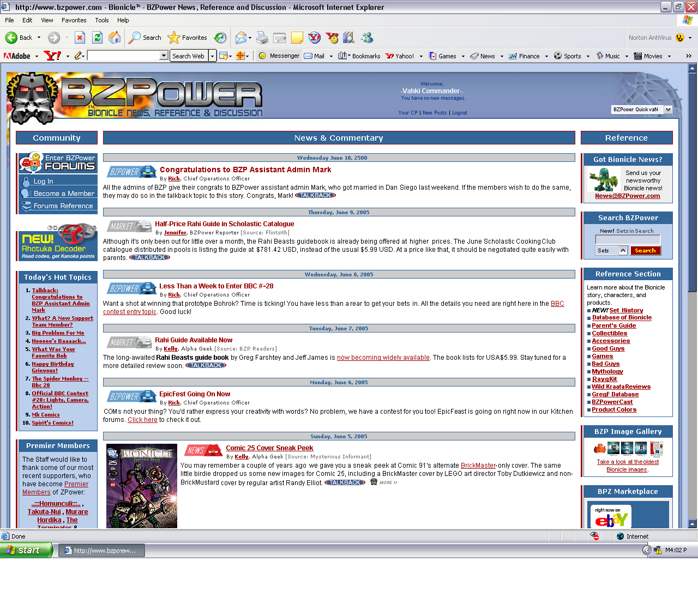Viewport: 698px width, 616px height.
Task: Open the Favorites pane
Action: click(x=188, y=38)
